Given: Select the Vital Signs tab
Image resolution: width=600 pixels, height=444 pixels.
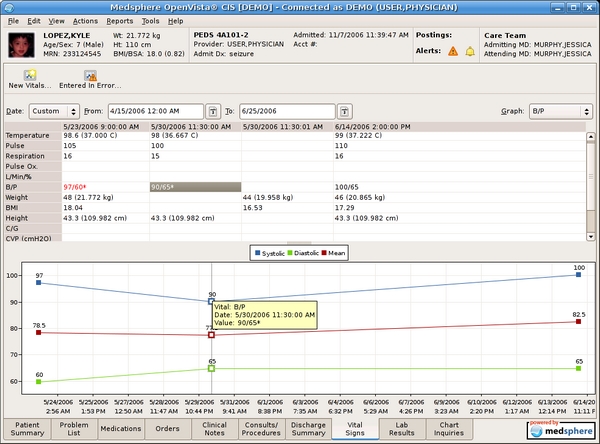Looking at the screenshot, I should coord(355,429).
